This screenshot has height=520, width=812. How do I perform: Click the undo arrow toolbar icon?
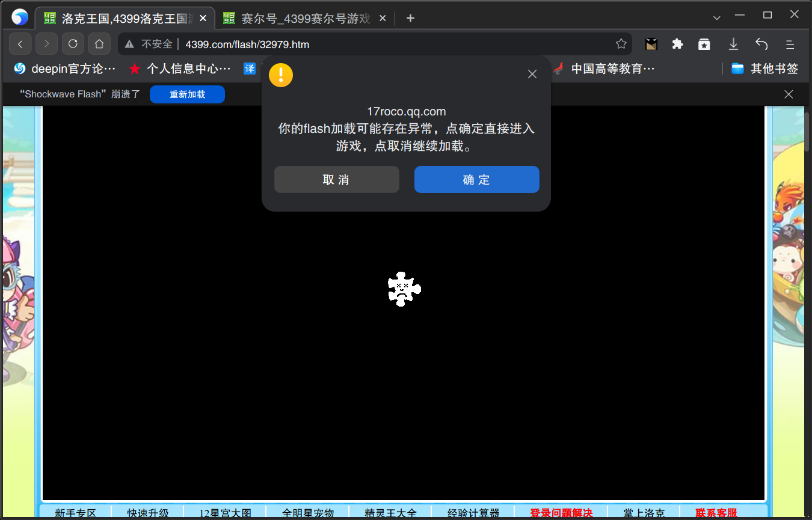761,44
